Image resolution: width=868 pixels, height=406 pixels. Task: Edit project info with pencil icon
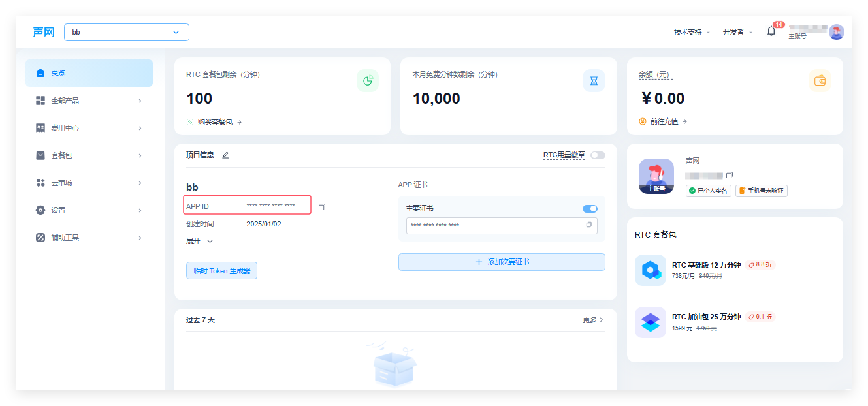225,155
